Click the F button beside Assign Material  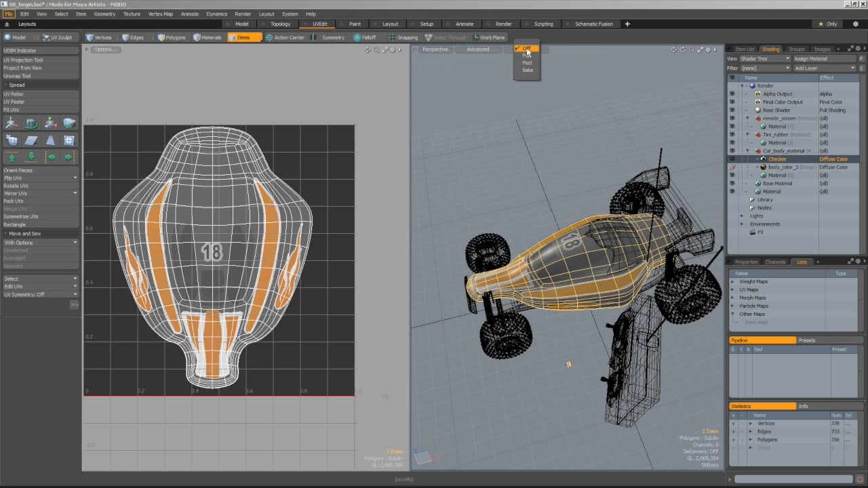861,59
